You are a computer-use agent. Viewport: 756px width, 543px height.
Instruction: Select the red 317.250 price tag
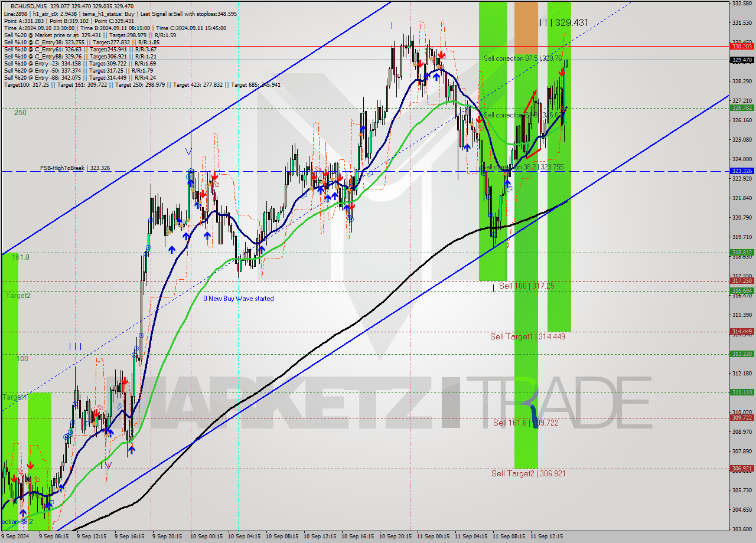pos(742,280)
